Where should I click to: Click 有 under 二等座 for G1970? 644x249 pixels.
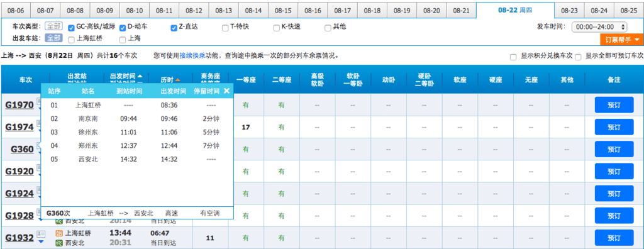[281, 105]
